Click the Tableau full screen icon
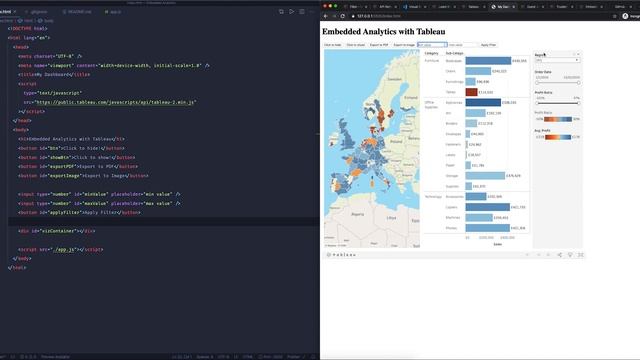This screenshot has height=360, width=640. (580, 255)
